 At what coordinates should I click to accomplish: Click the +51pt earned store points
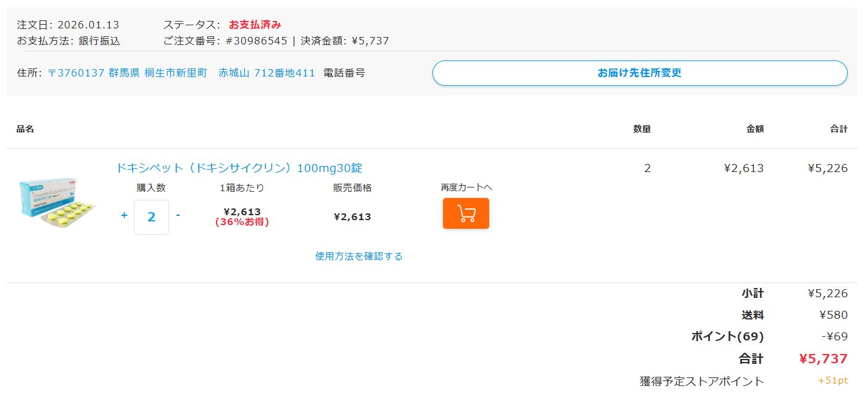[x=832, y=380]
